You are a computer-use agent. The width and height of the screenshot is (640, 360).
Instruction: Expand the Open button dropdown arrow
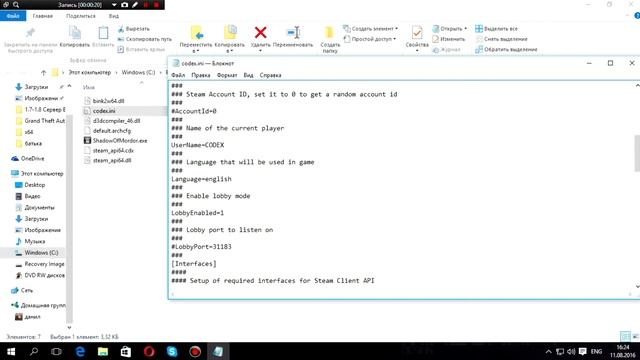[x=465, y=29]
